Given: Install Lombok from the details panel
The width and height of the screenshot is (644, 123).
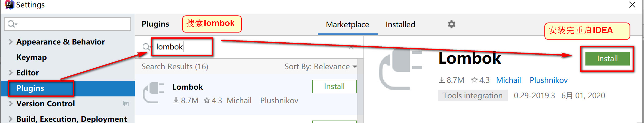Looking at the screenshot, I should [x=607, y=59].
